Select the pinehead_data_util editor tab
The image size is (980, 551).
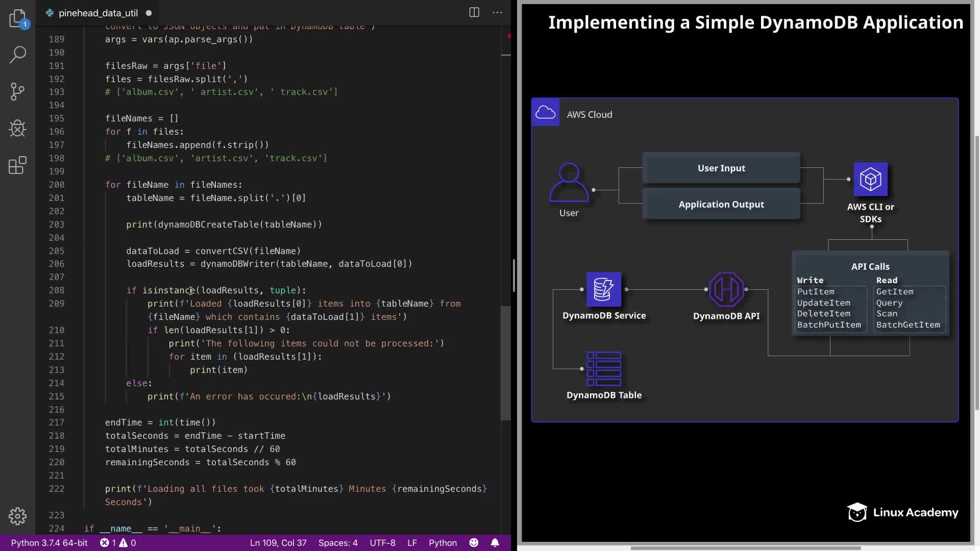pos(98,13)
